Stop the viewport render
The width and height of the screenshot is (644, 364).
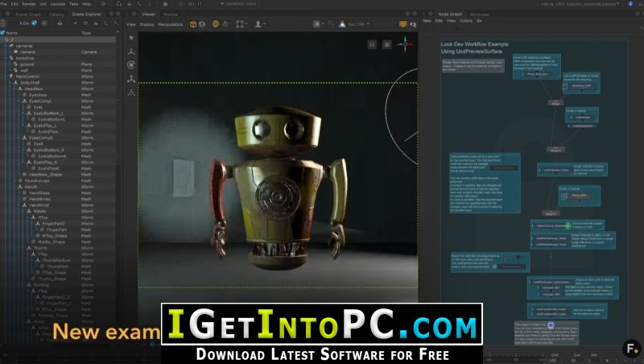(386, 44)
